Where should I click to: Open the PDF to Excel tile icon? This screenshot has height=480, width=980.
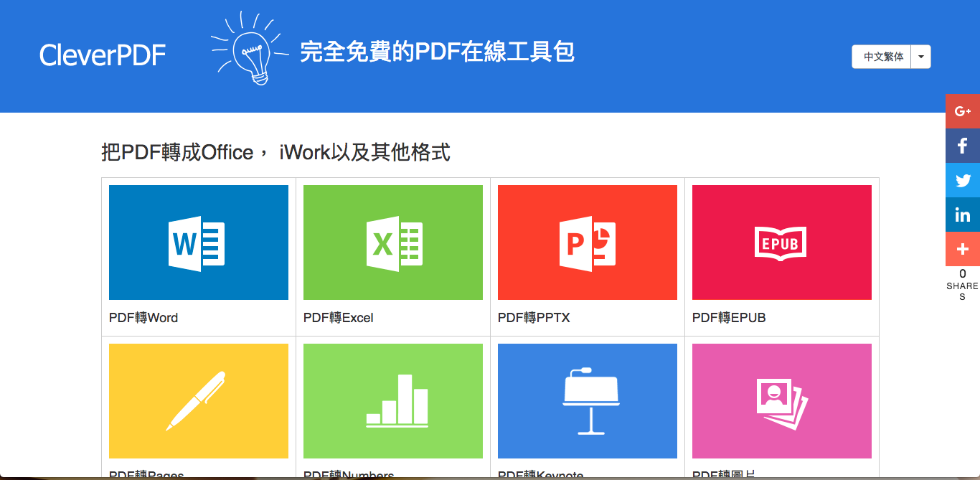click(393, 243)
